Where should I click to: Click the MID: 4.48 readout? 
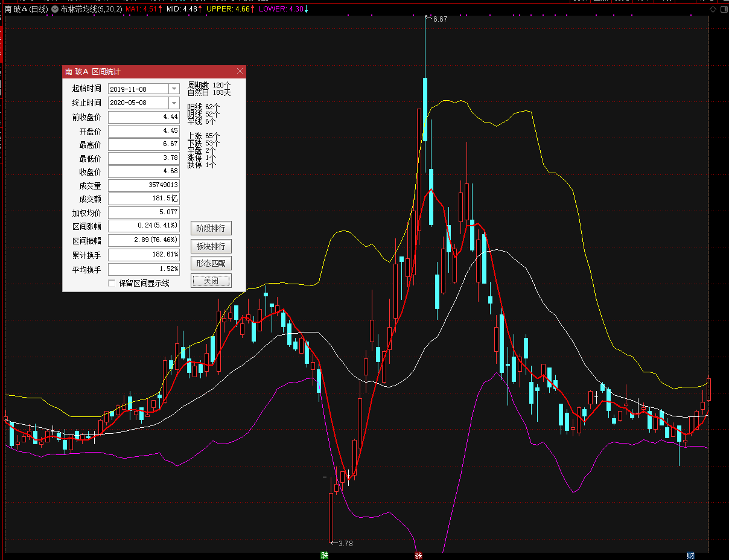[184, 9]
